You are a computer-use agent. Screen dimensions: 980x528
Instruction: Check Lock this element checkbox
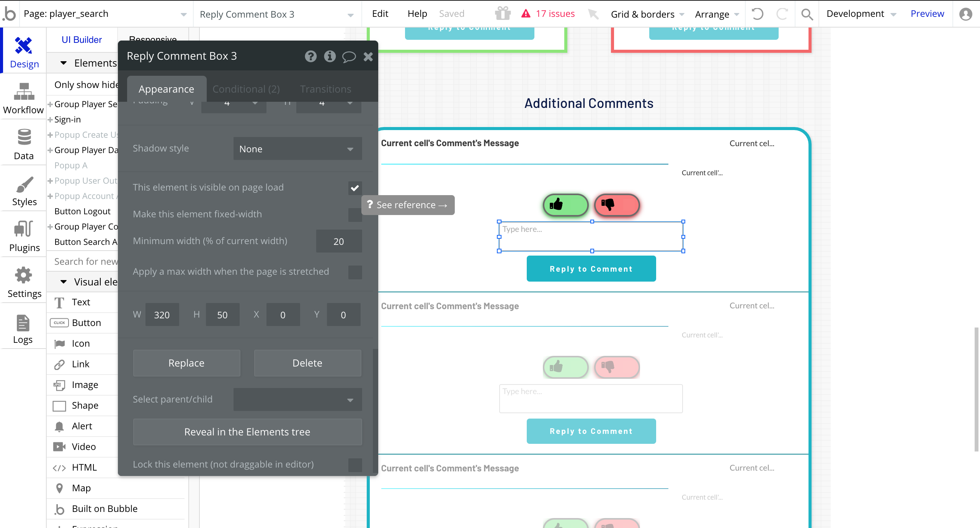click(355, 465)
